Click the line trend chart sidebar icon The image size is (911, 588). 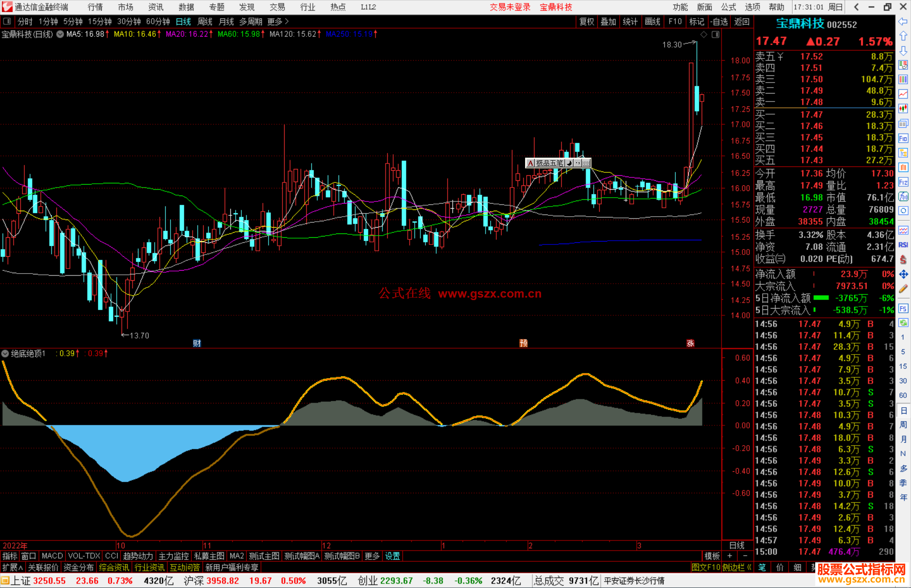(903, 94)
